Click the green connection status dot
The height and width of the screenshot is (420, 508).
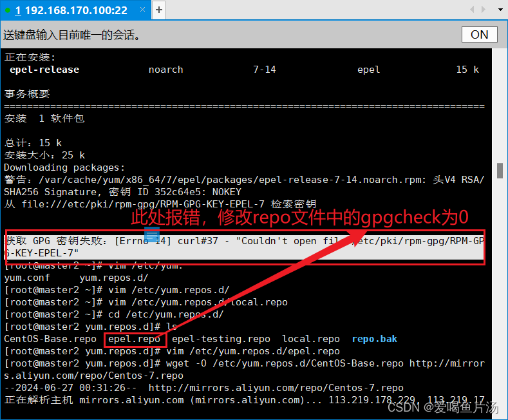click(8, 10)
